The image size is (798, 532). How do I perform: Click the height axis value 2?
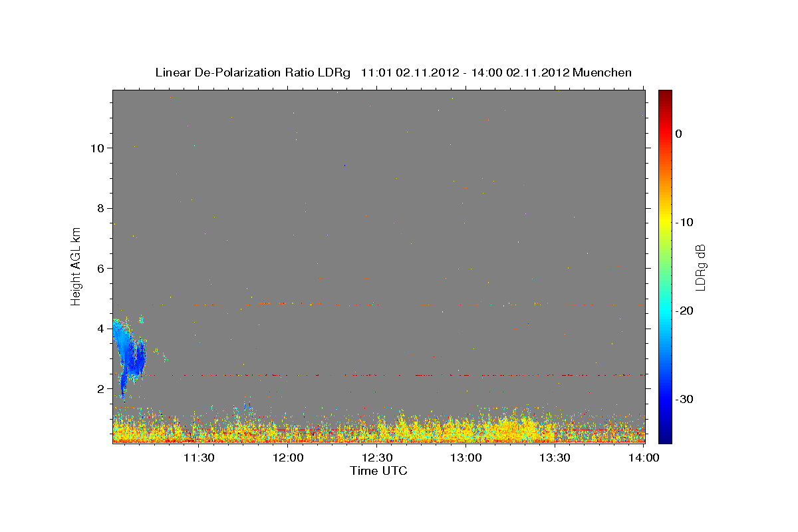pyautogui.click(x=100, y=388)
